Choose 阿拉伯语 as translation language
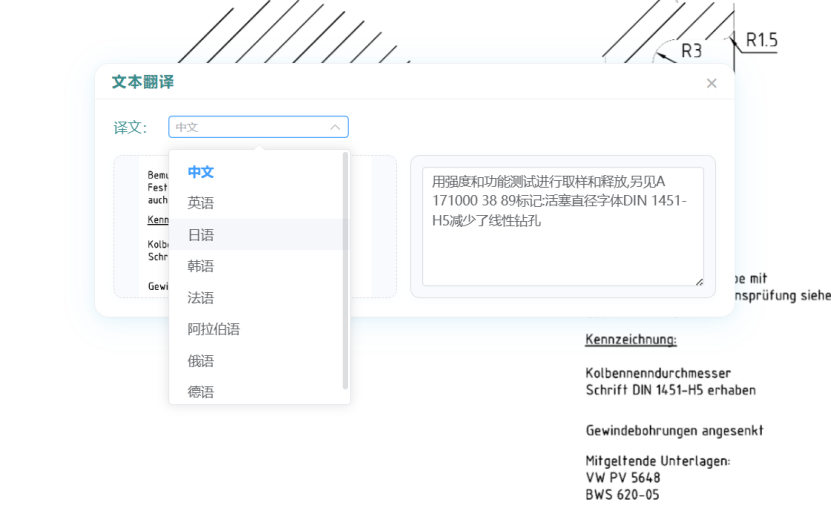The height and width of the screenshot is (508, 831). (x=259, y=329)
